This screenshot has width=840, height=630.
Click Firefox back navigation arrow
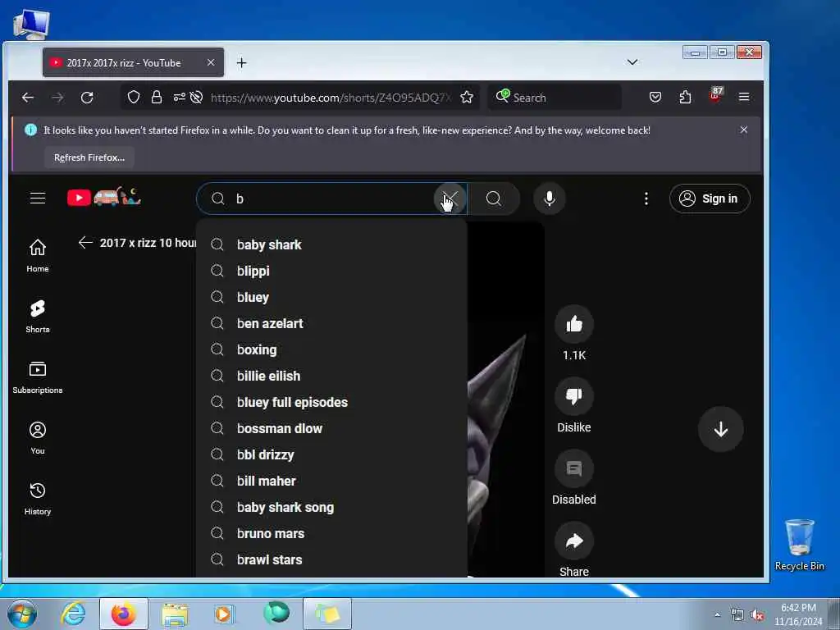pos(28,98)
